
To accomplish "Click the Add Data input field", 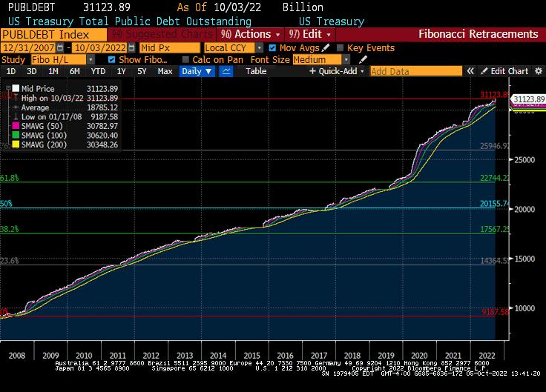I will pyautogui.click(x=415, y=71).
